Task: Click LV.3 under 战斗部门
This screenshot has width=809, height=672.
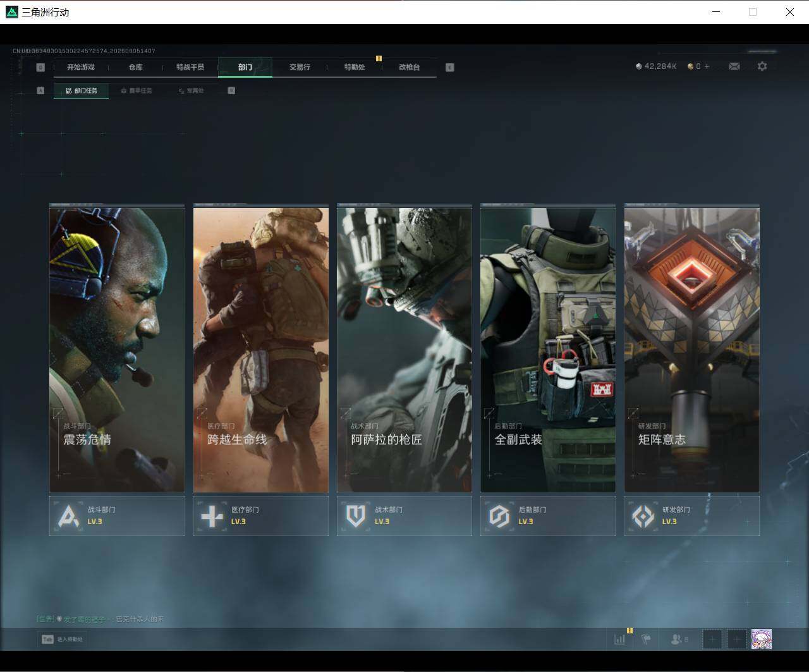Action: coord(95,522)
